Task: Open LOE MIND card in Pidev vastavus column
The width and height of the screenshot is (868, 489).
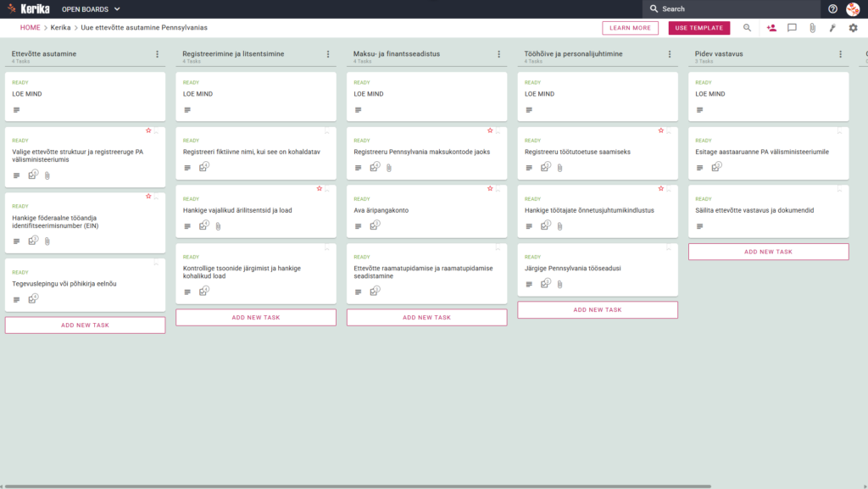Action: (768, 97)
